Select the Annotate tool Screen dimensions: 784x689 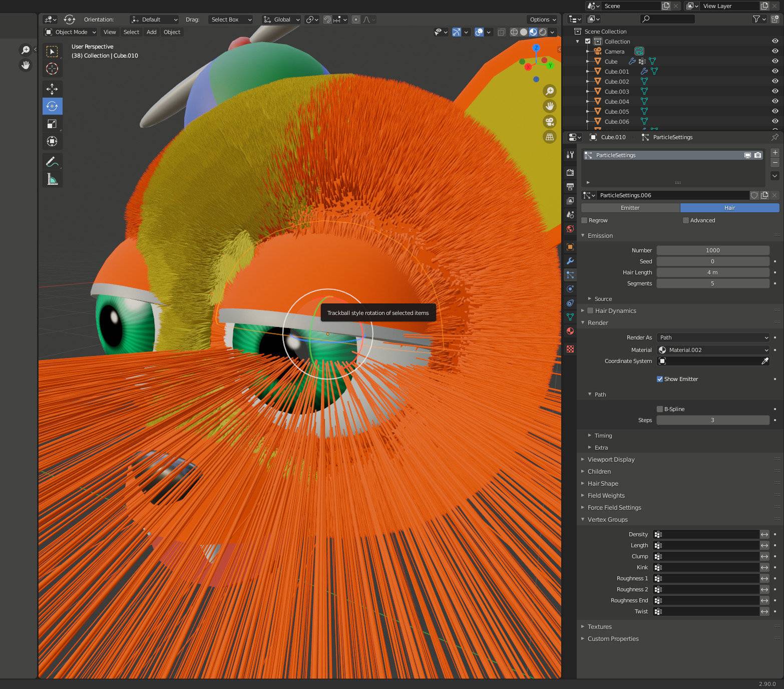click(52, 162)
